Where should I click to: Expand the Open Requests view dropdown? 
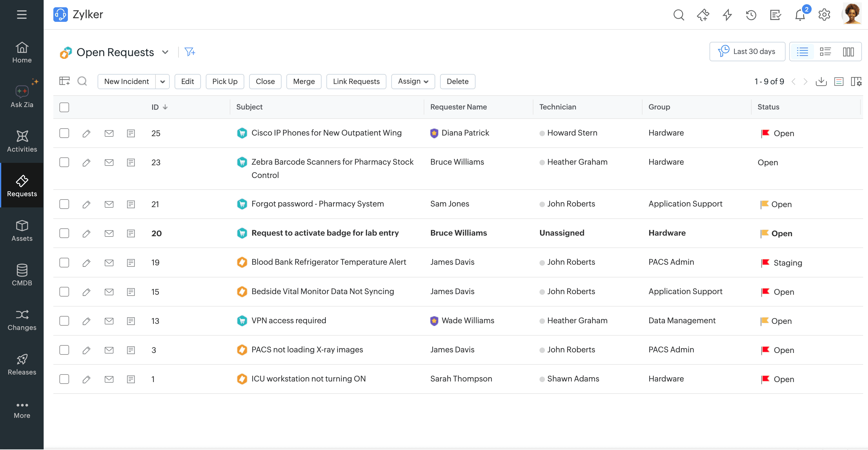[x=165, y=52]
